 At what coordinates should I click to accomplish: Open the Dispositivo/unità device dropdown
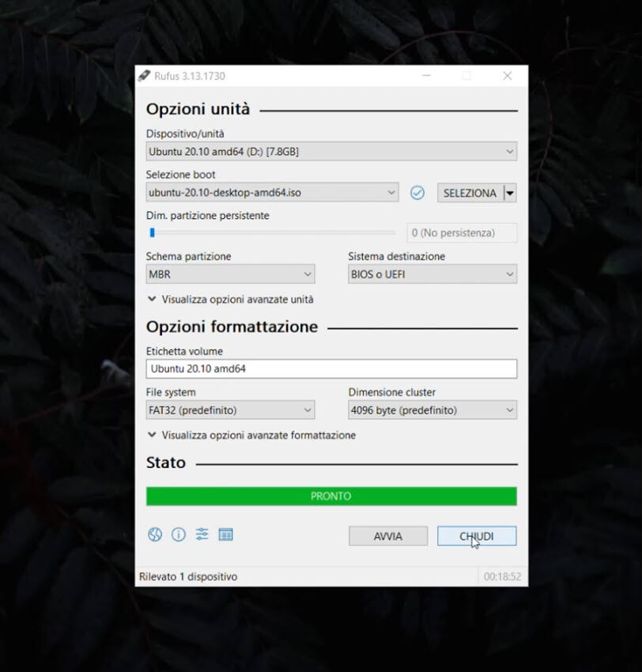point(330,151)
